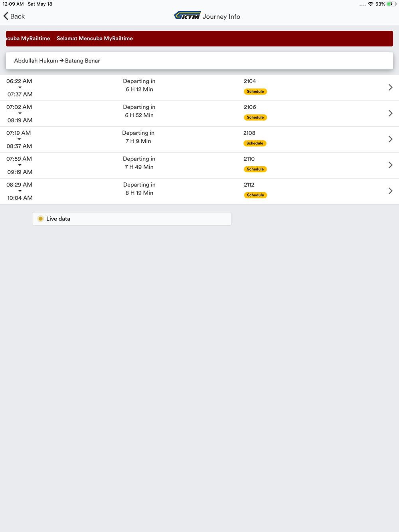This screenshot has width=399, height=532.
Task: Tap the down arrow under 08:29 AM
Action: coord(20,191)
